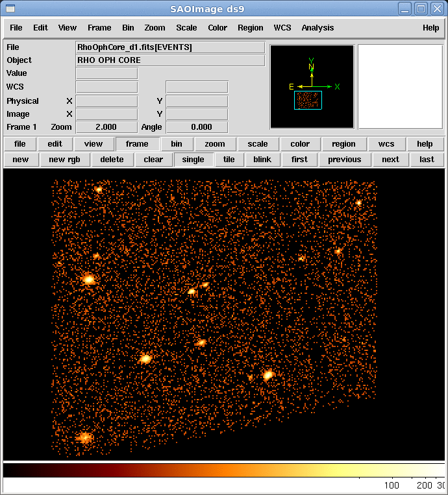Screen dimensions: 448x495
Task: Click the 'color' button bar button
Action: 300,144
